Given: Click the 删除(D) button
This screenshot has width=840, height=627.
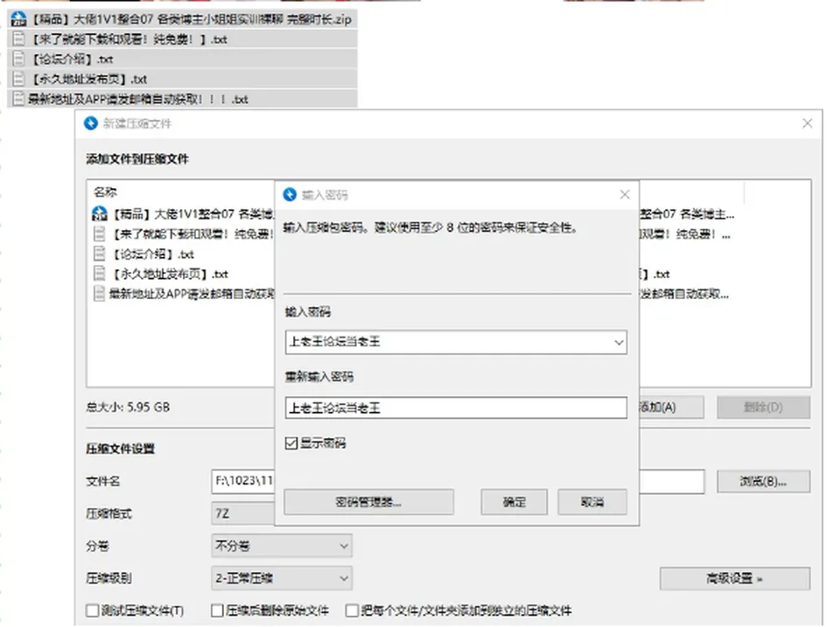Looking at the screenshot, I should coord(763,408).
